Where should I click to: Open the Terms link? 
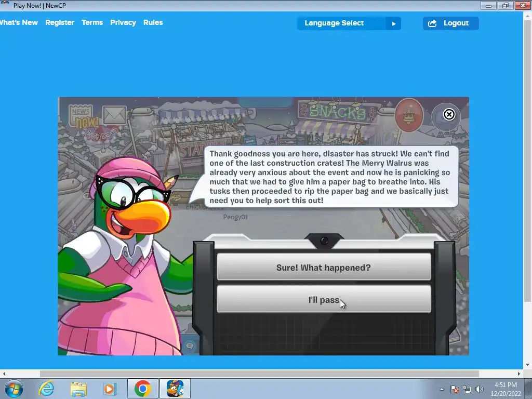[92, 22]
